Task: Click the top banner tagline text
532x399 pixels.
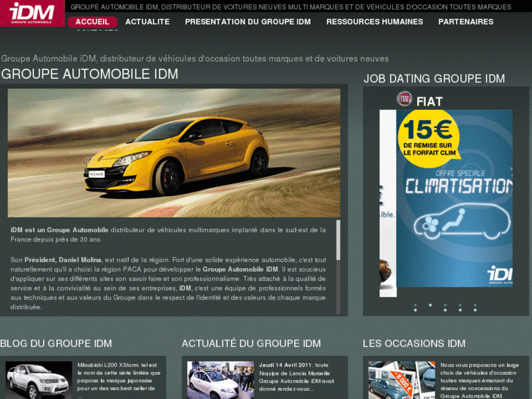Action: 291,7
